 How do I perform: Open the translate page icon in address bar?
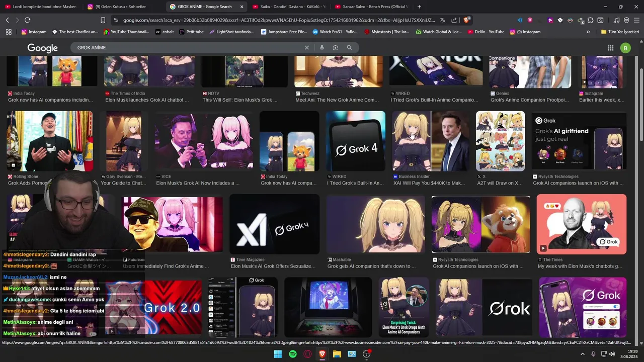[442, 20]
